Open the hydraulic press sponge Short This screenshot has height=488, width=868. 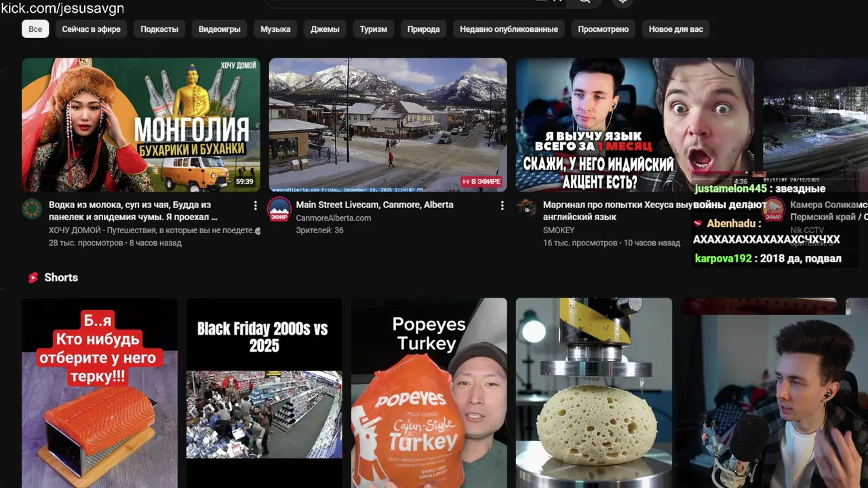594,393
